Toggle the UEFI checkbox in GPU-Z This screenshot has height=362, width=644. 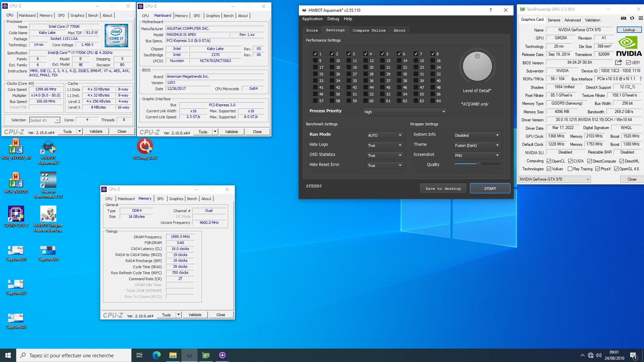pos(628,63)
